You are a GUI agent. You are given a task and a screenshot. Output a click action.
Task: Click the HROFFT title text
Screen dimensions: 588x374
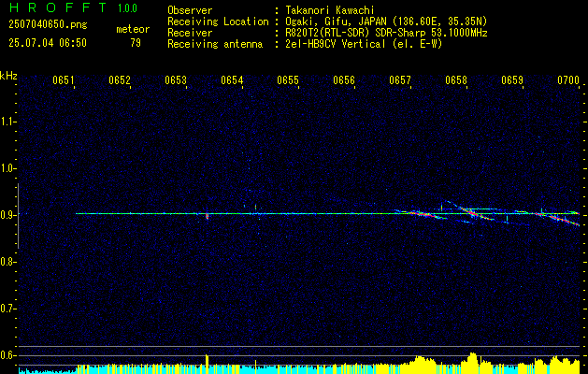58,7
